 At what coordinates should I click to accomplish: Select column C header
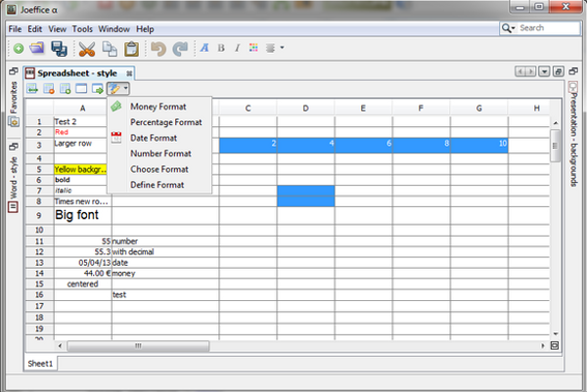click(248, 109)
